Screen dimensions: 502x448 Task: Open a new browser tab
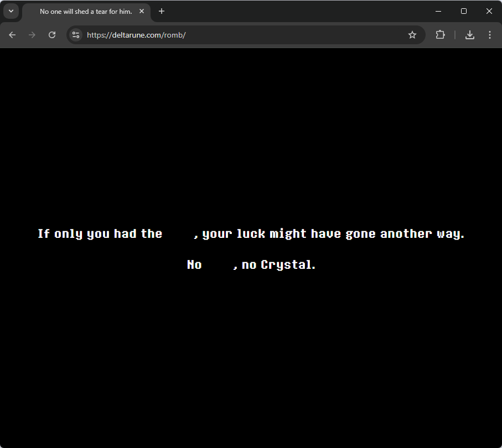(x=162, y=11)
